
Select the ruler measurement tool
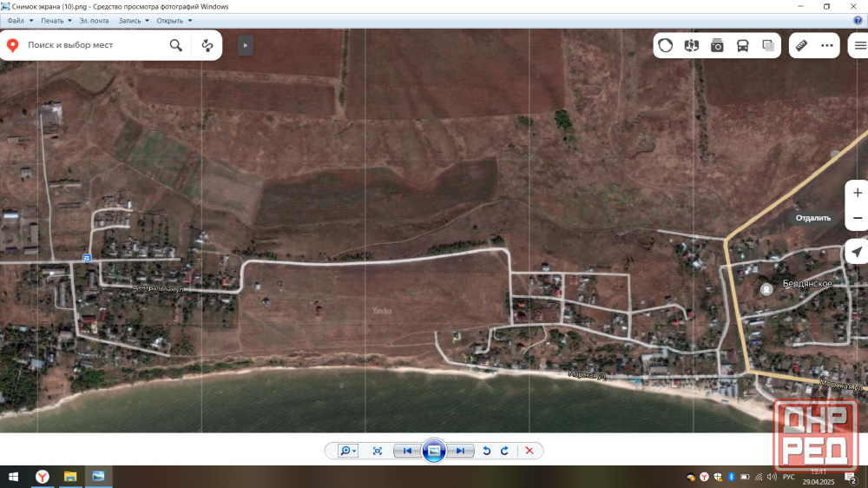[801, 45]
